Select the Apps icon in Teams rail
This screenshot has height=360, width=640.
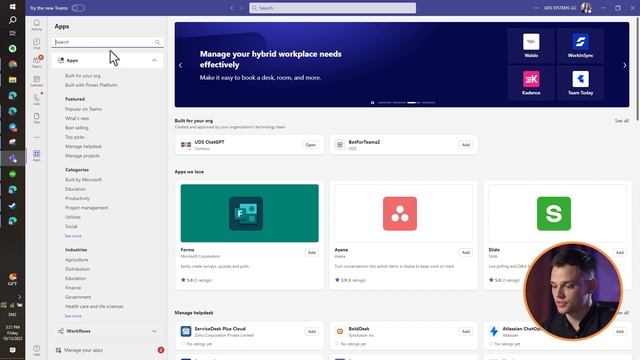[x=36, y=156]
